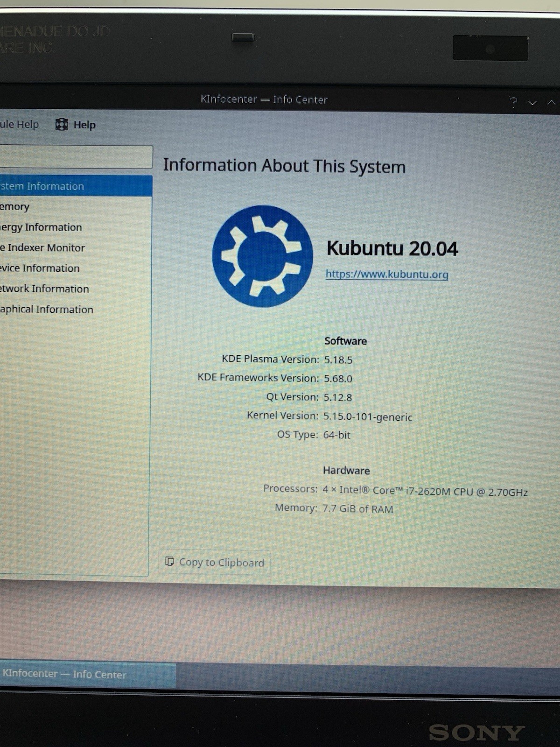This screenshot has height=747, width=560.
Task: Click the clipboard icon on Copy button
Action: tap(170, 561)
